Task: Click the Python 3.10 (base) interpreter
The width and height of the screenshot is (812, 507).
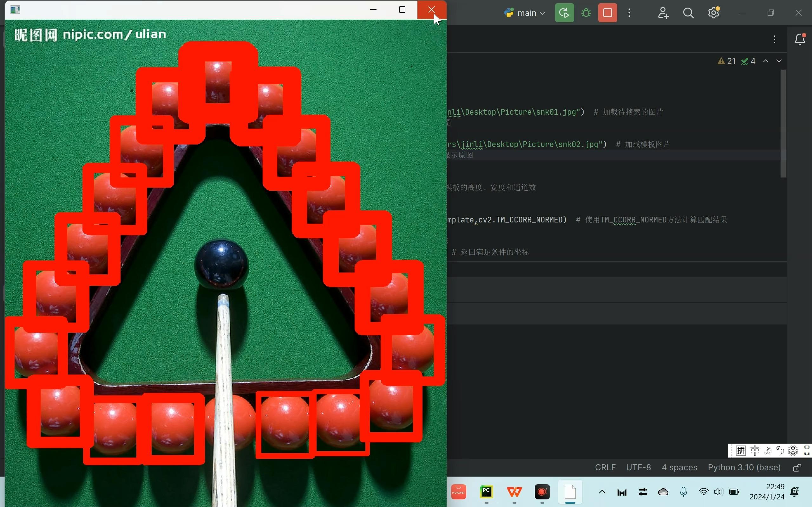Action: click(744, 467)
